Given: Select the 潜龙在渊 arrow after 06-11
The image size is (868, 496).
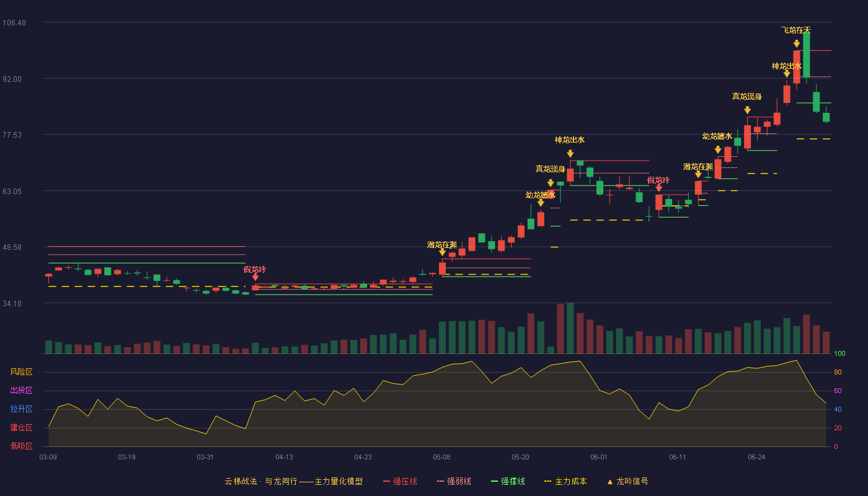Looking at the screenshot, I should coord(698,174).
